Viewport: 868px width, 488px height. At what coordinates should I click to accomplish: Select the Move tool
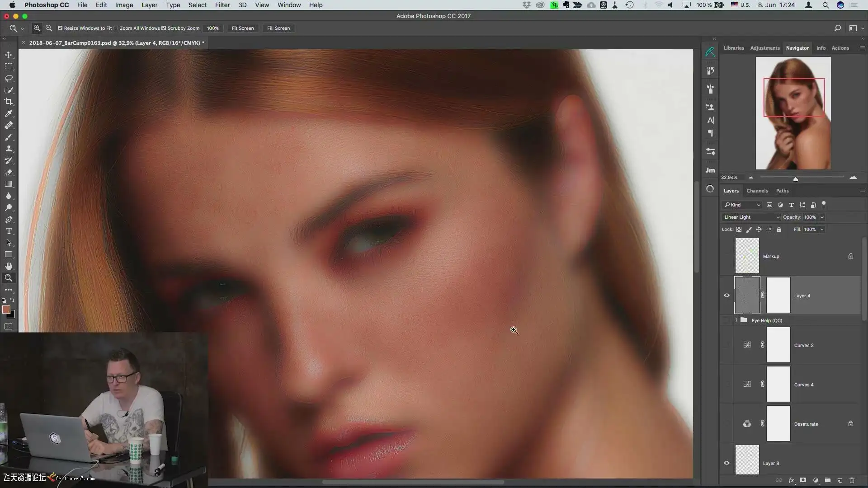9,55
